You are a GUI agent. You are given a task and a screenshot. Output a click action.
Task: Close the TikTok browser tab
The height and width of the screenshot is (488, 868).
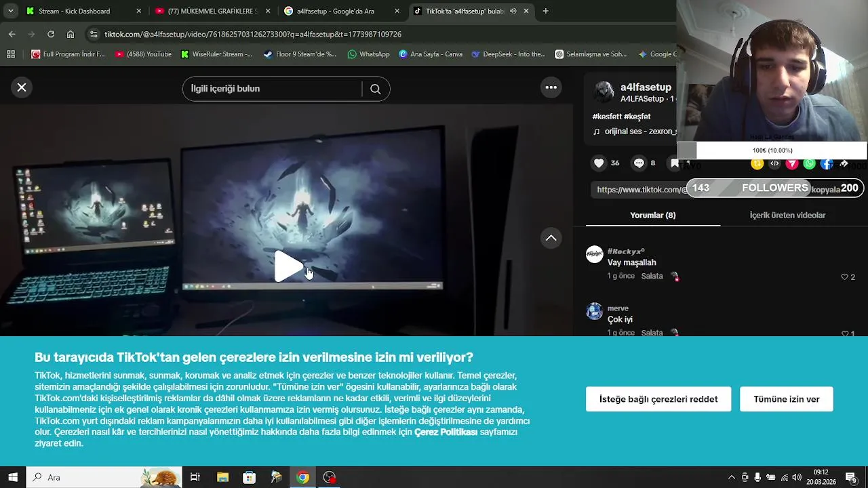[526, 11]
